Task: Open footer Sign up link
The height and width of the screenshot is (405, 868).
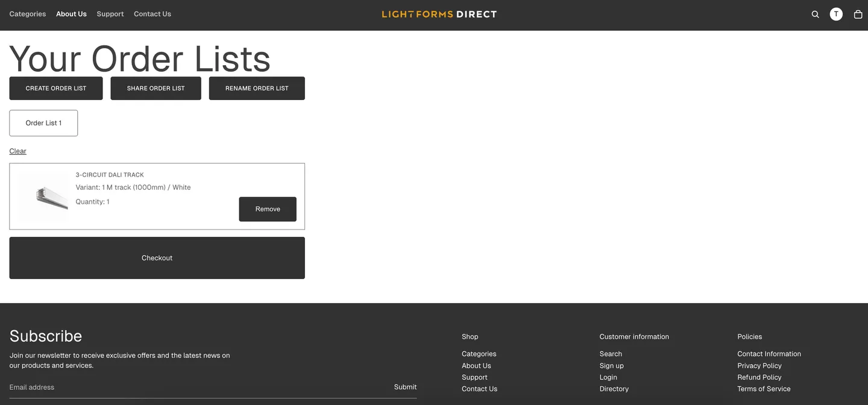Action: coord(611,366)
